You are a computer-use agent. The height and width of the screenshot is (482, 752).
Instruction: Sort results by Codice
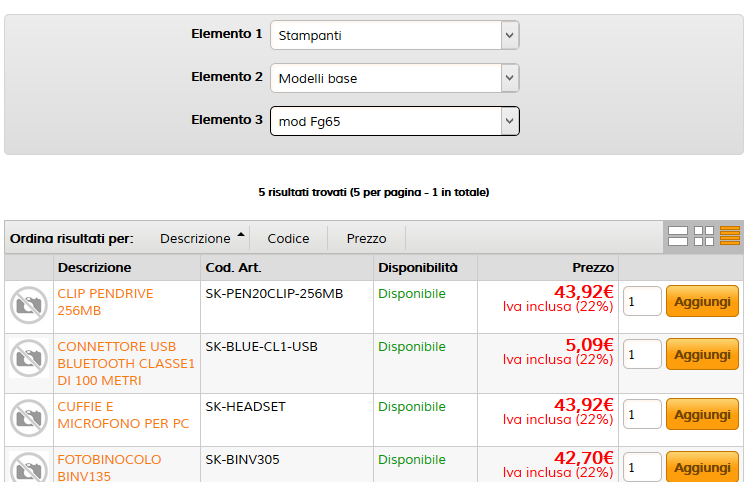click(288, 238)
